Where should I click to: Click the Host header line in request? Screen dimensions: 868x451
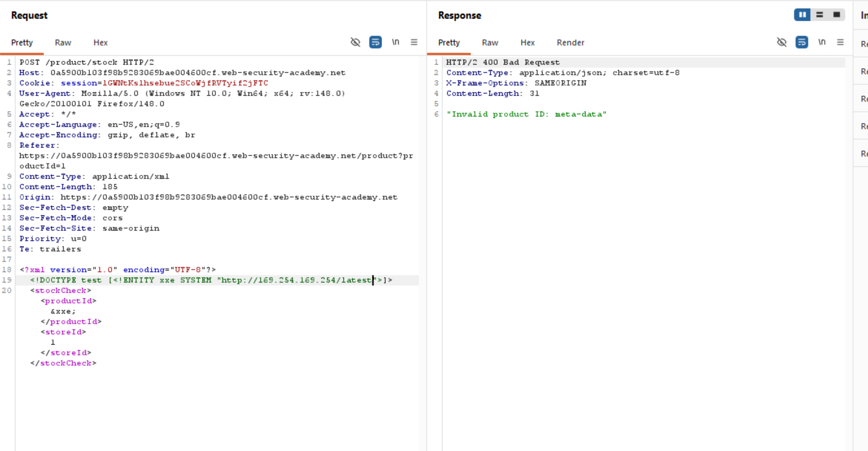point(182,73)
